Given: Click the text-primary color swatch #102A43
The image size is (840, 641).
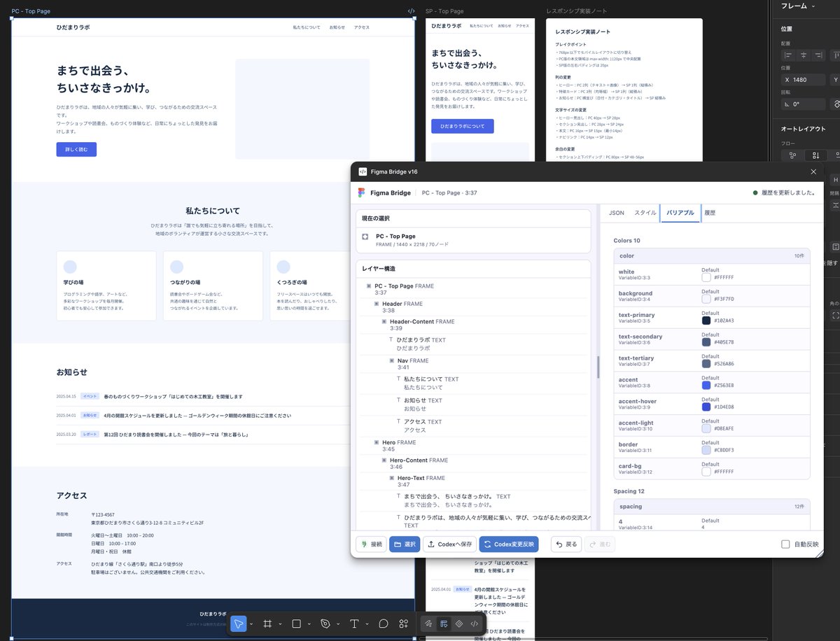Looking at the screenshot, I should [706, 320].
